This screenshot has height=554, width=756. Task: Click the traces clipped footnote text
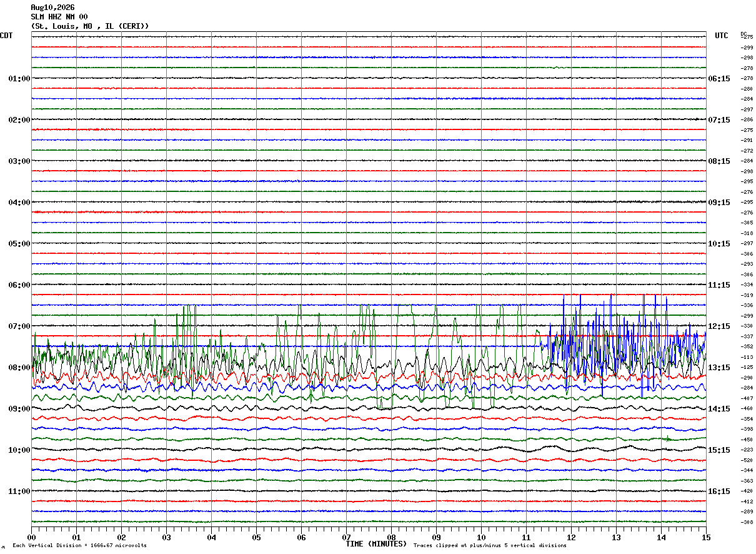coord(490,546)
